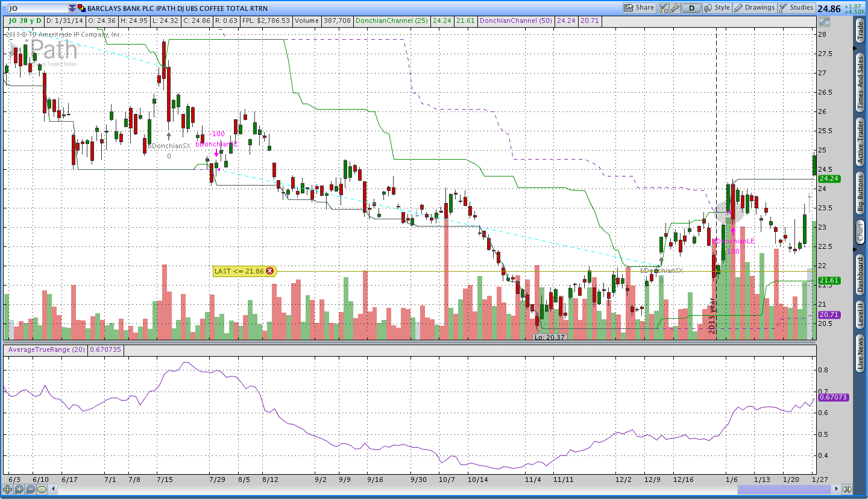Click the H: 24.95 high cell
868x500 pixels.
[x=136, y=20]
